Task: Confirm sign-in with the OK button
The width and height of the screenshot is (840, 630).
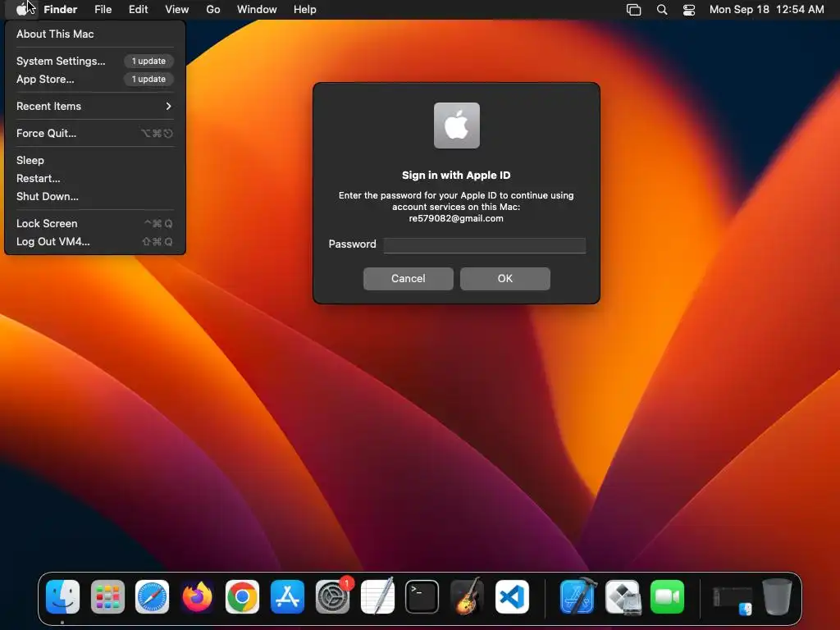Action: (x=505, y=279)
